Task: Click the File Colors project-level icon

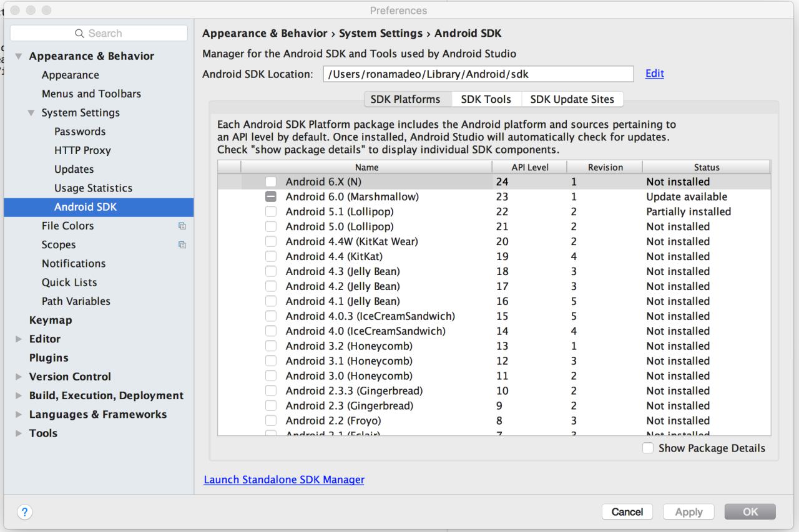Action: pos(182,226)
